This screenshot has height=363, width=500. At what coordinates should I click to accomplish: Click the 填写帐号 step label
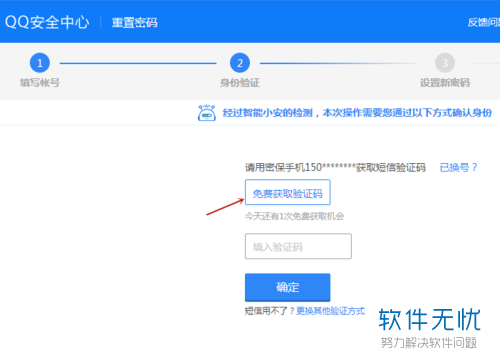[40, 83]
